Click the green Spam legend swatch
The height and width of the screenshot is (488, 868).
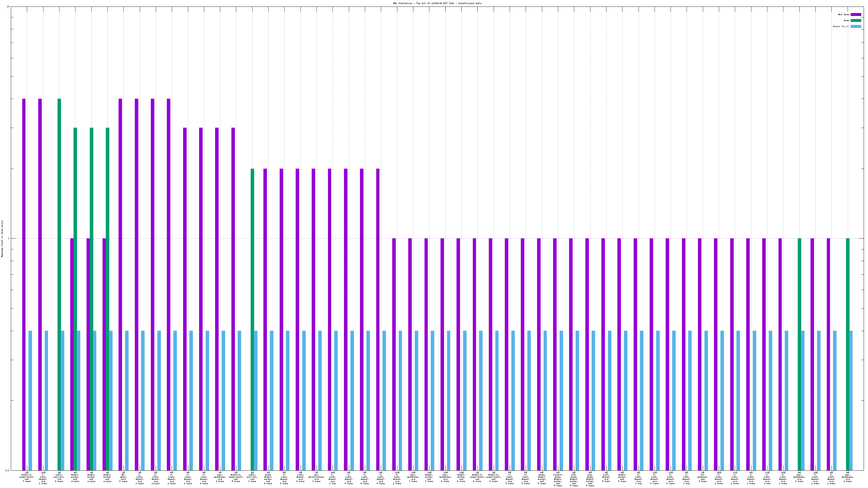[856, 21]
